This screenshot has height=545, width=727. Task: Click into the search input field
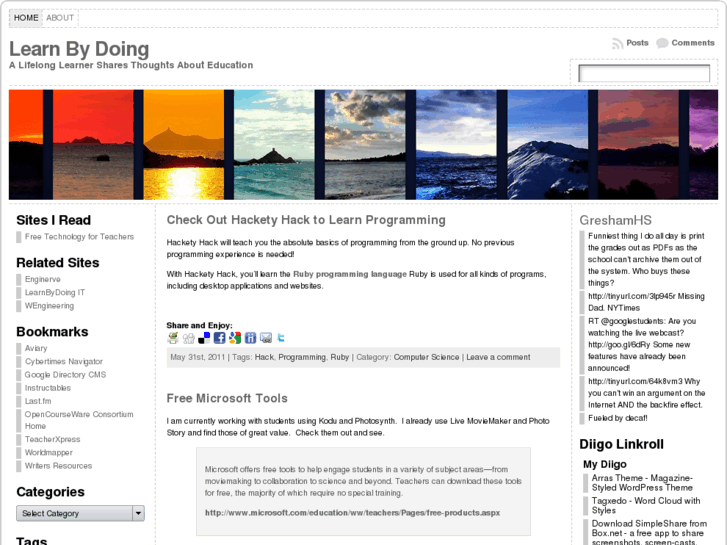[644, 73]
